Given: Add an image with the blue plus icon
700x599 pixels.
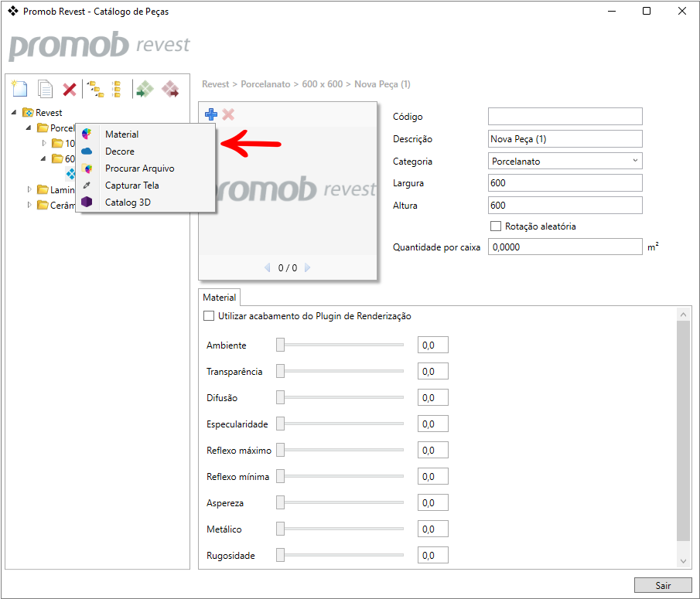Looking at the screenshot, I should point(210,114).
